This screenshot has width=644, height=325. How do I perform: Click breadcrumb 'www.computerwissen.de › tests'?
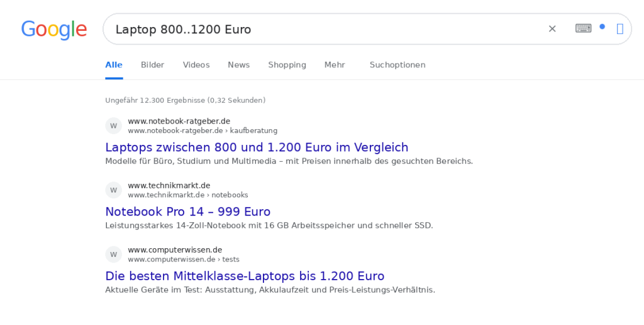coord(184,259)
